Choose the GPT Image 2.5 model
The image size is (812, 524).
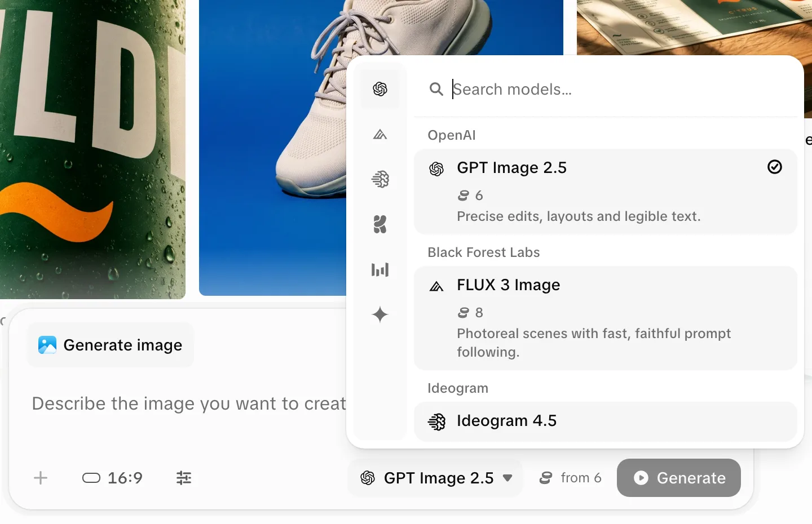(x=606, y=192)
